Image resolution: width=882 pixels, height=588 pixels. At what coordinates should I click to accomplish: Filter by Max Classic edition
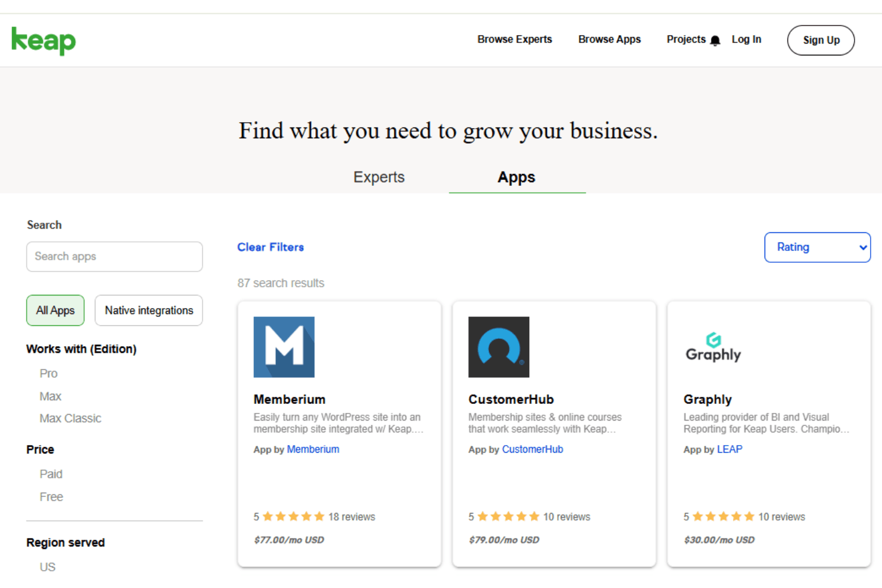(70, 418)
